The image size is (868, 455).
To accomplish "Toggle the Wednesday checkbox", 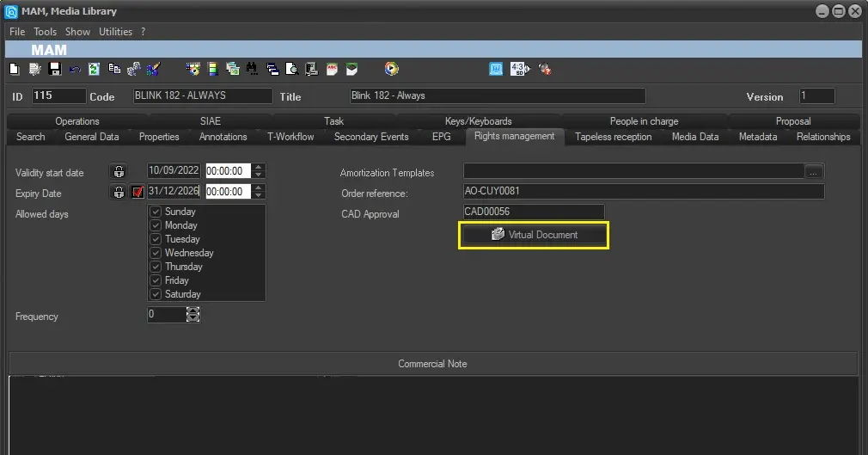I will pyautogui.click(x=156, y=253).
